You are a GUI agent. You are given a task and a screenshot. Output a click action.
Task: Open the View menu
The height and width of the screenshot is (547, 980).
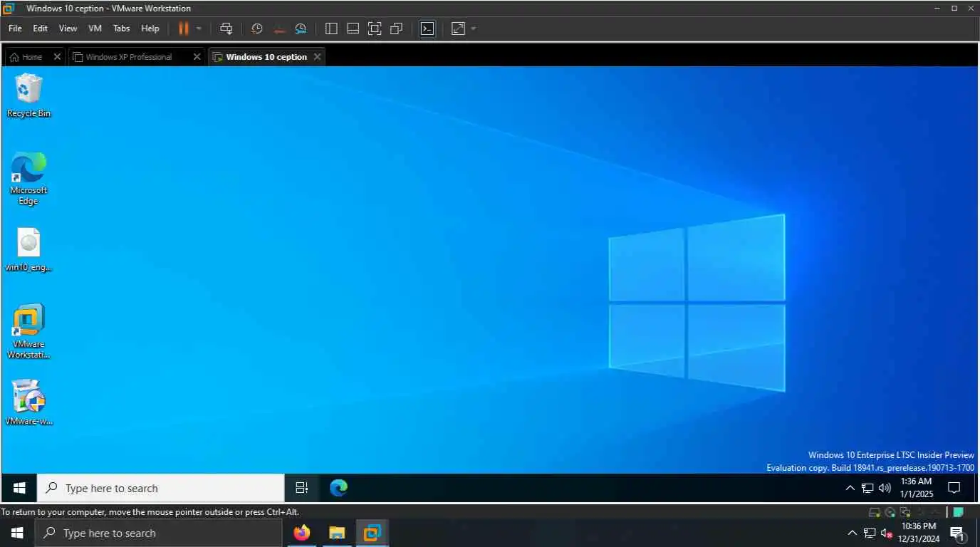click(68, 28)
